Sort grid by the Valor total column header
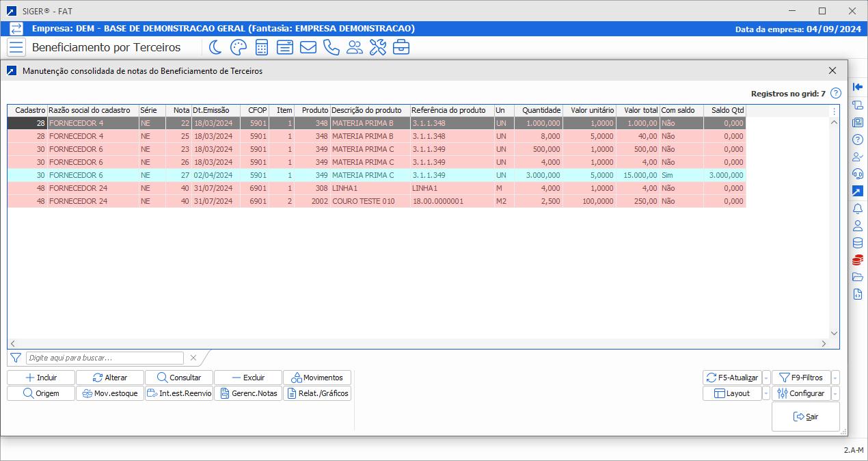The width and height of the screenshot is (868, 461). [638, 110]
